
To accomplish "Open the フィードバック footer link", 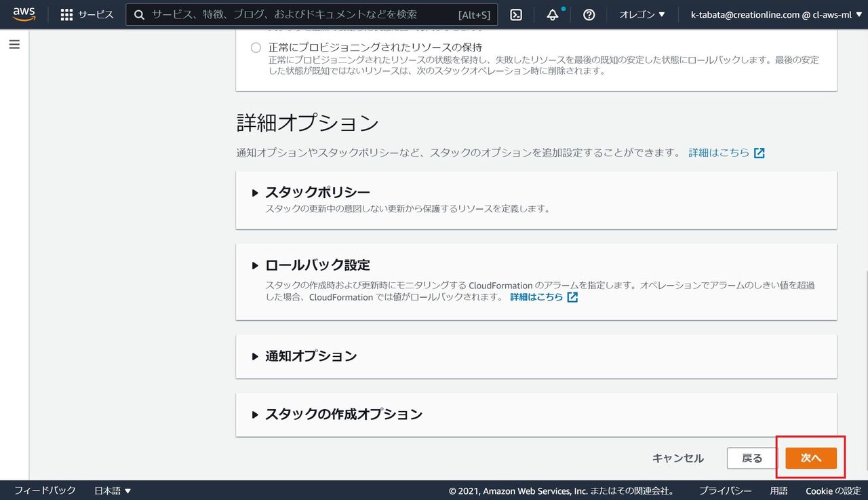I will (x=45, y=491).
